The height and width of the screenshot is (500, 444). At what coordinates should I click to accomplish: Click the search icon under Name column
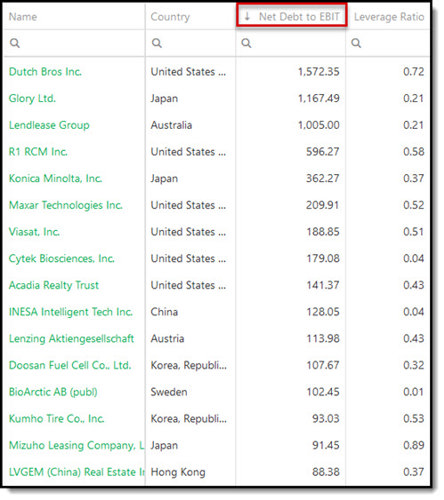[x=15, y=43]
